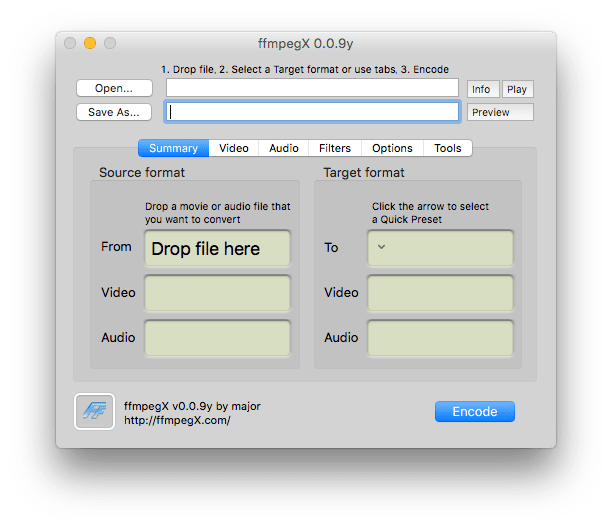
Task: Click the Source format Audio field
Action: pos(217,338)
